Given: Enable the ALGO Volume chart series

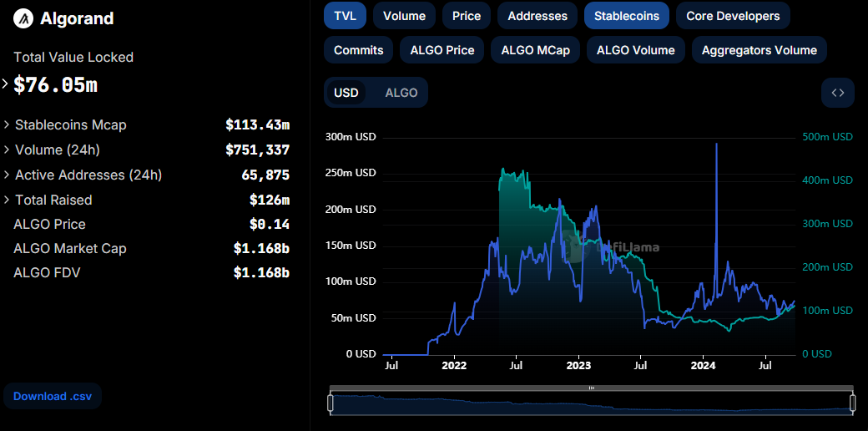Looking at the screenshot, I should [x=635, y=50].
